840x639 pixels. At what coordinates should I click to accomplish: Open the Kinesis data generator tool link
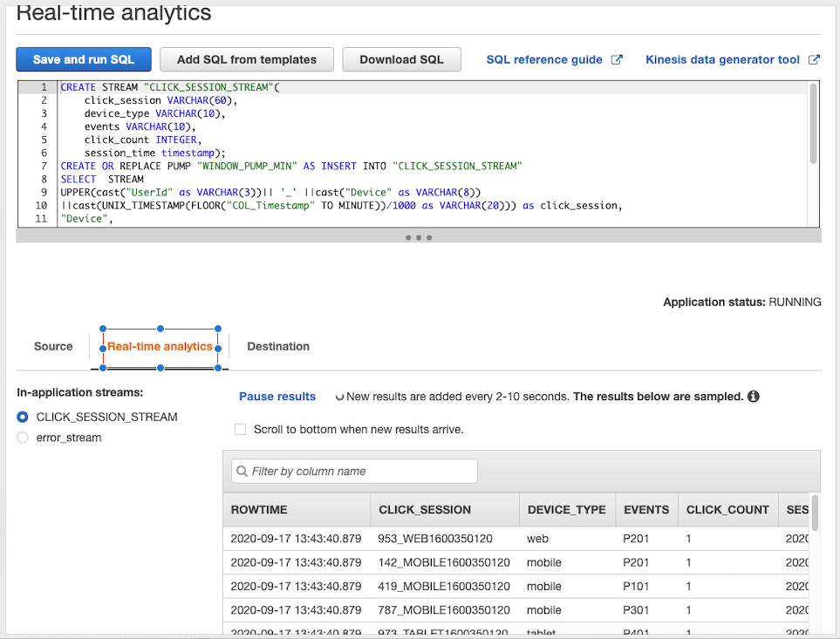(722, 59)
